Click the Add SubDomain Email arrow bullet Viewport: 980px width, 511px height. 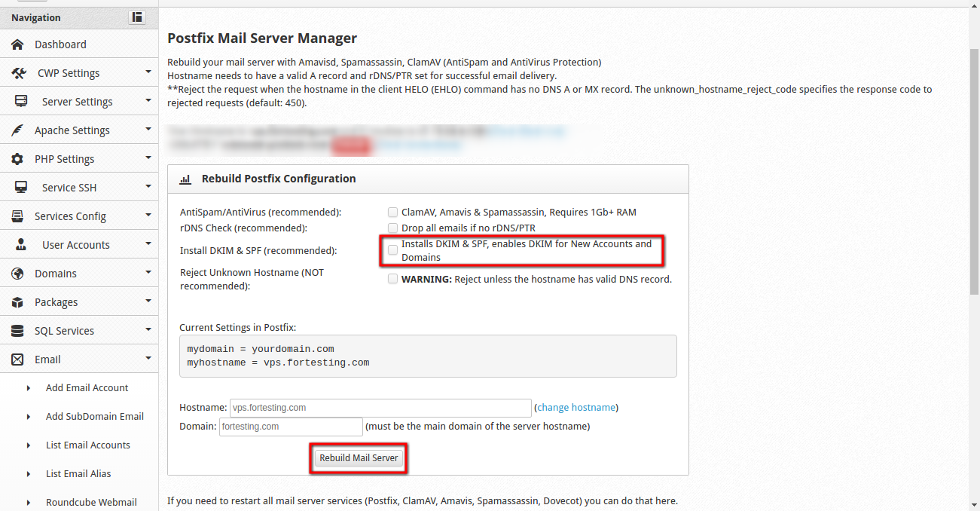tap(29, 417)
